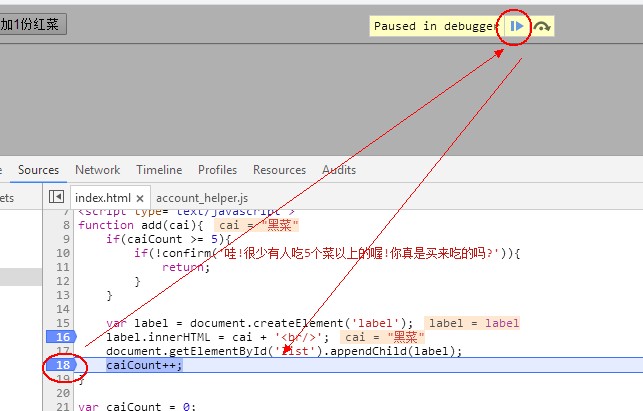Select the Audits tab

coord(338,170)
